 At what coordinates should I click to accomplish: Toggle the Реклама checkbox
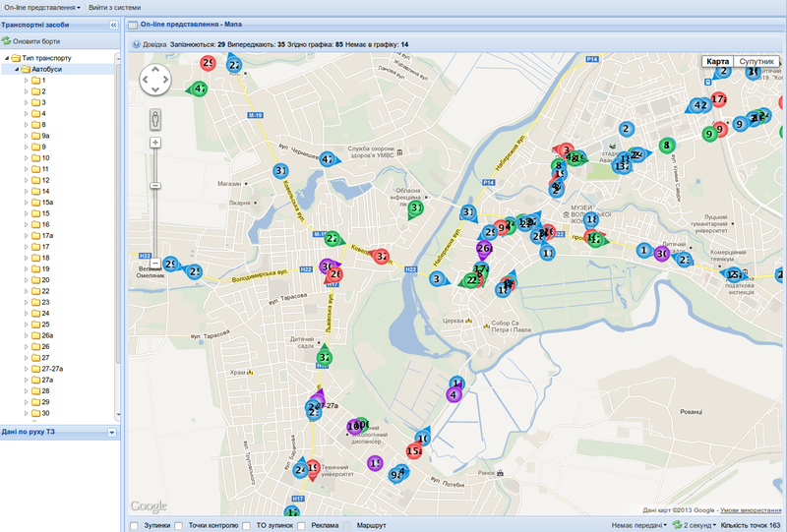click(301, 525)
